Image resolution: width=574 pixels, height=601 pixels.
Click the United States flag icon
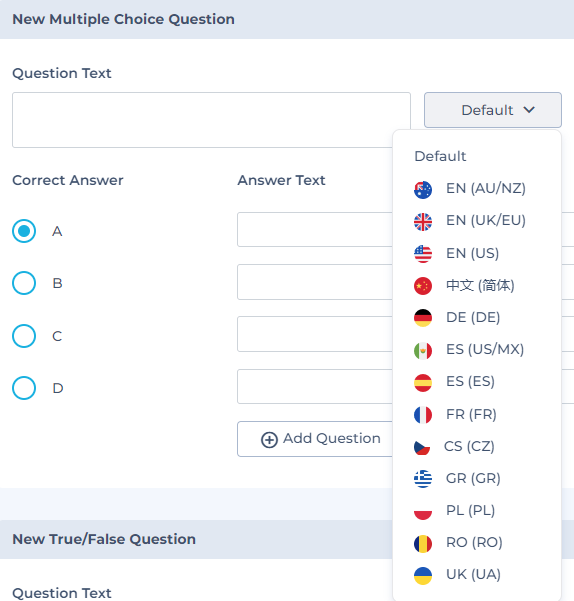pyautogui.click(x=423, y=254)
